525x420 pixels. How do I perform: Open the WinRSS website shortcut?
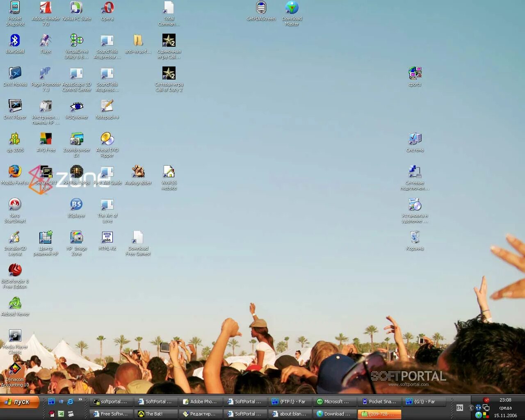click(169, 178)
